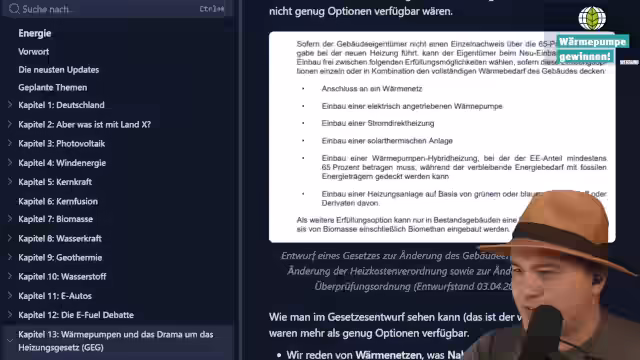Open 'Kapitel 5: Kernkraft' entry
Image resolution: width=640 pixels, height=360 pixels.
click(x=55, y=182)
